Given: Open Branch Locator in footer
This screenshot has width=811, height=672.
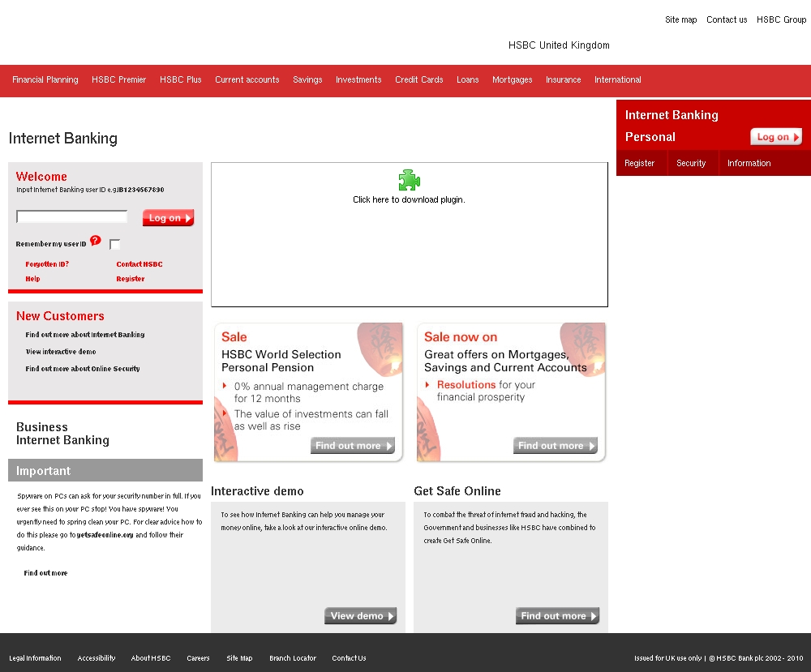Looking at the screenshot, I should (x=293, y=658).
